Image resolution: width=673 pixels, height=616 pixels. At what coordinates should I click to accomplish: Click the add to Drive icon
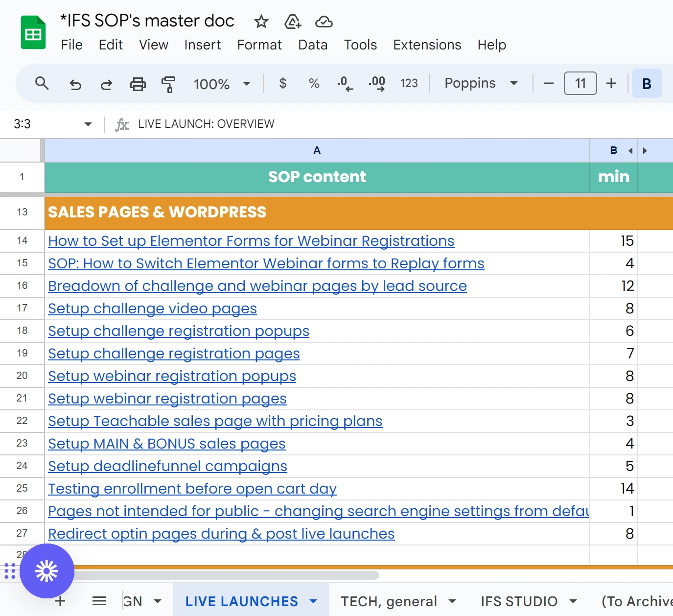292,22
